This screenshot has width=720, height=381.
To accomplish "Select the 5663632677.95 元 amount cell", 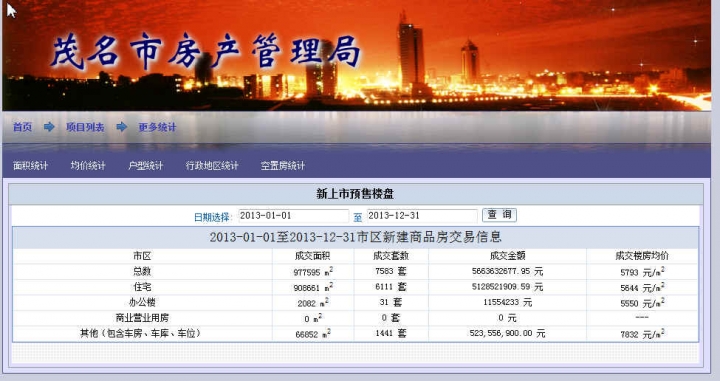I will click(507, 271).
